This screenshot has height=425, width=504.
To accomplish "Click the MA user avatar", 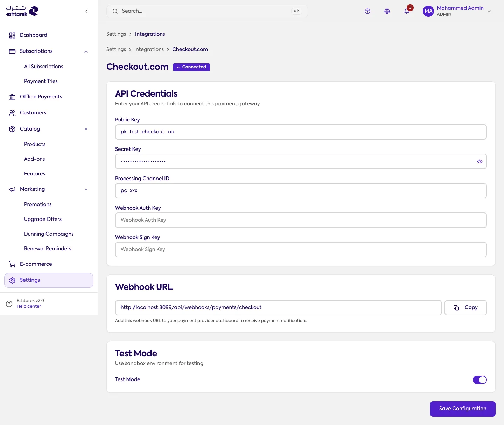I will [x=428, y=11].
